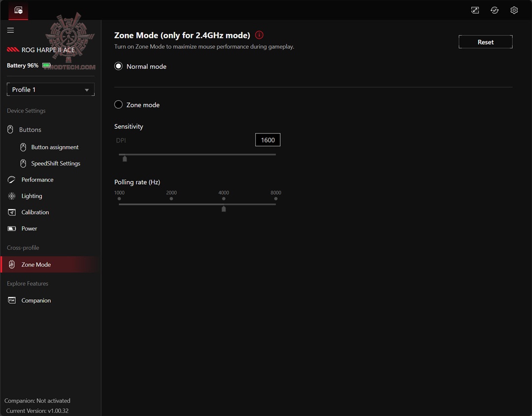Click Current Version v1.00.32 text
The image size is (532, 416).
pos(37,411)
